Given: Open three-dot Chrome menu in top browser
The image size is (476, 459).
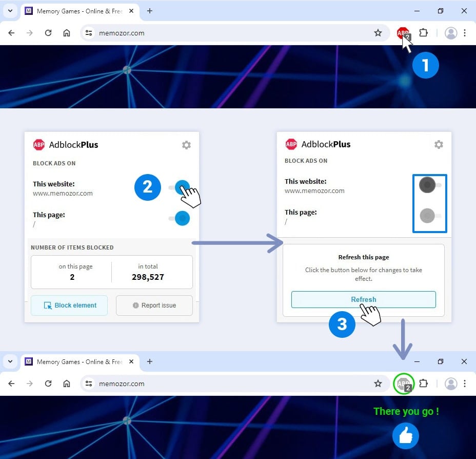Looking at the screenshot, I should [x=465, y=33].
